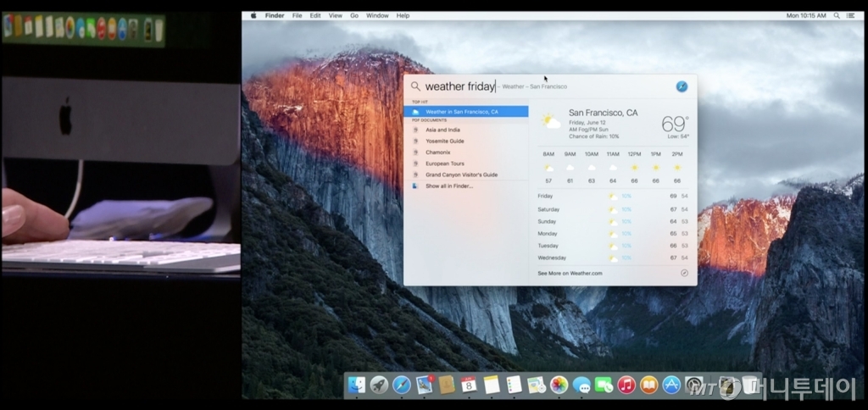Open Spotlight magnifier in menu bar
The width and height of the screenshot is (868, 410).
(x=837, y=15)
